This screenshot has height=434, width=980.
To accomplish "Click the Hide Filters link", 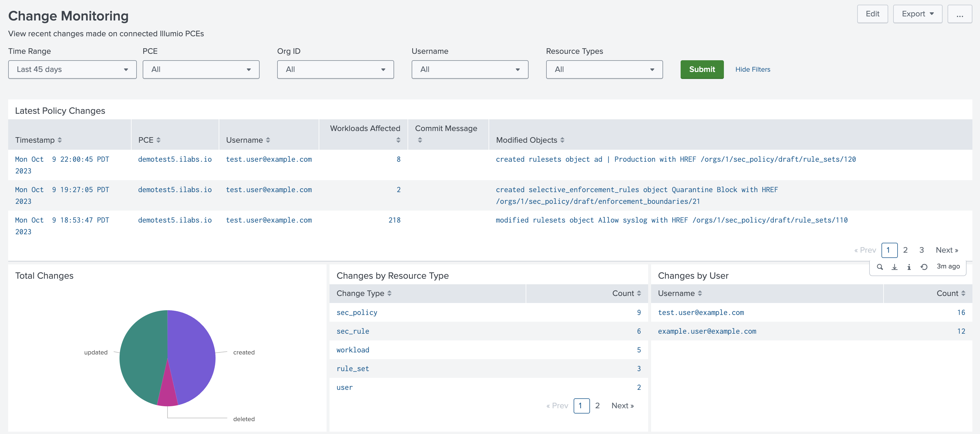I will point(753,69).
